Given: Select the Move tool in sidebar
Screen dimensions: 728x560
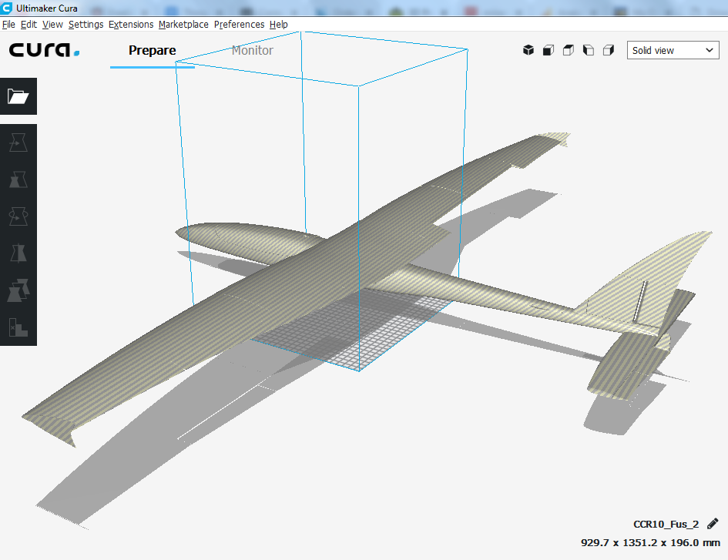Looking at the screenshot, I should (18, 143).
